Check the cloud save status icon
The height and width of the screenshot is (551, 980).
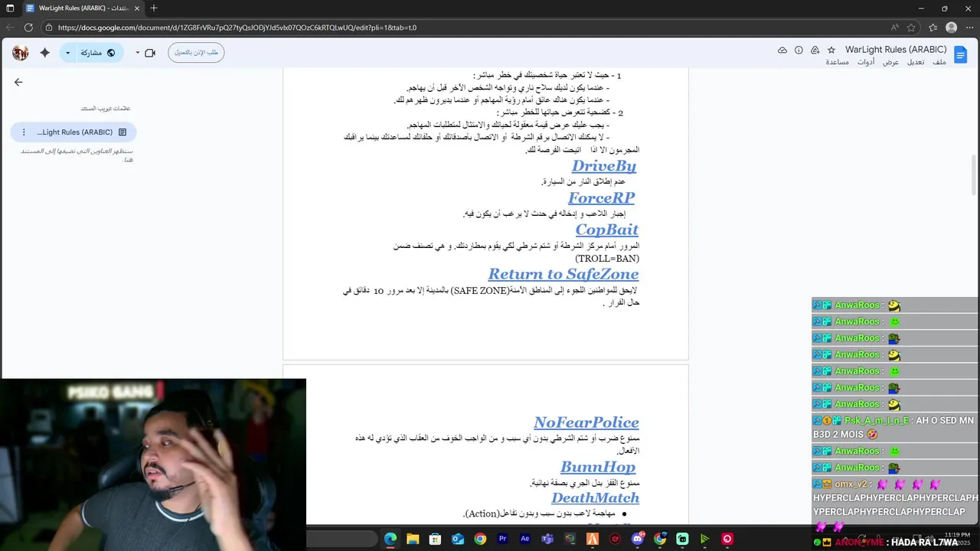tap(782, 50)
